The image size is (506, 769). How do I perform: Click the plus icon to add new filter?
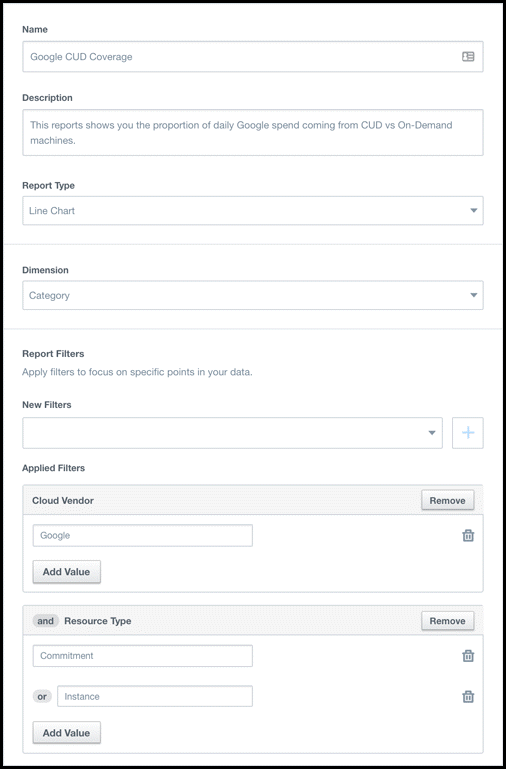(x=468, y=433)
